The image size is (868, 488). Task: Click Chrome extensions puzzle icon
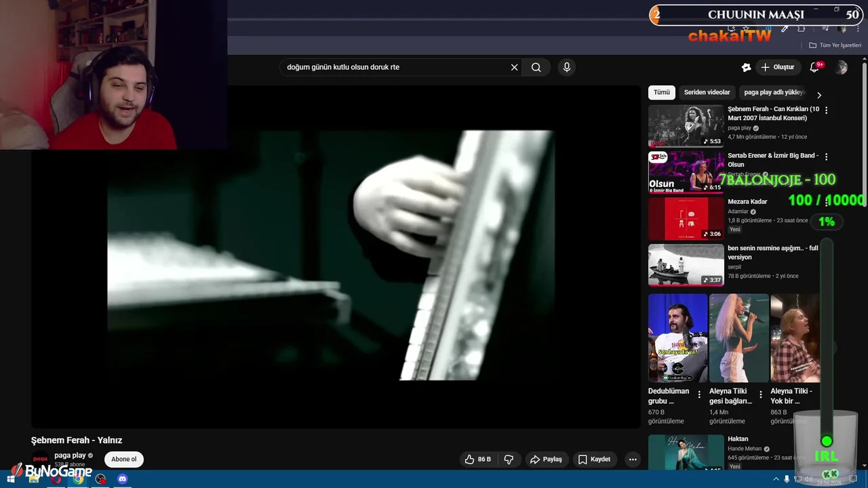click(x=801, y=29)
